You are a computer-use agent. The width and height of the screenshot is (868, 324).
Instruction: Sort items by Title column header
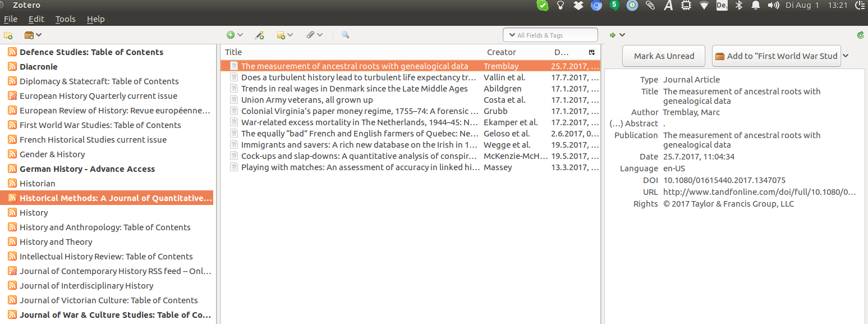tap(352, 52)
